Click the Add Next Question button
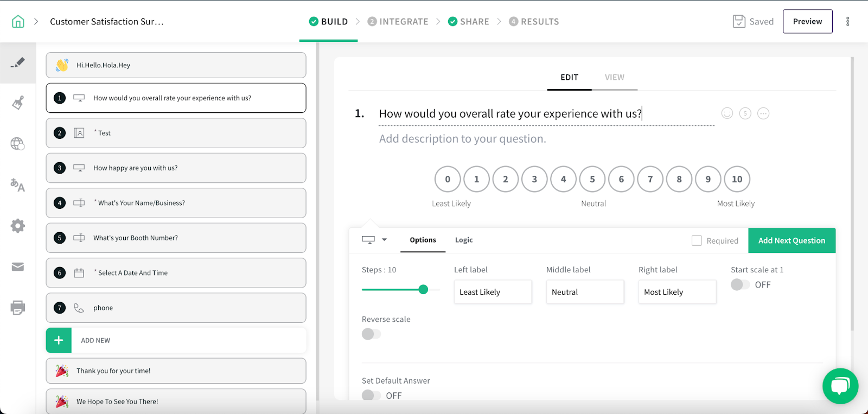This screenshot has width=868, height=414. pyautogui.click(x=792, y=240)
